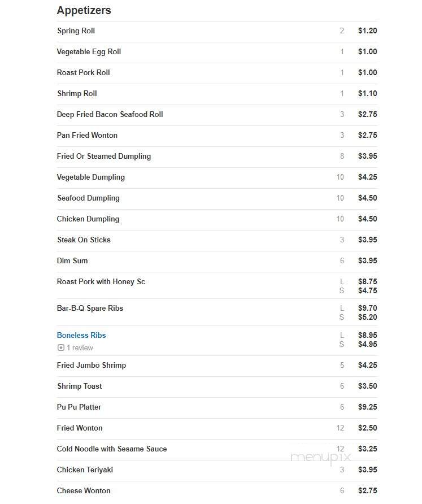This screenshot has width=422, height=504.
Task: Click the Bar-B-Q Spare Ribs item
Action: [90, 309]
